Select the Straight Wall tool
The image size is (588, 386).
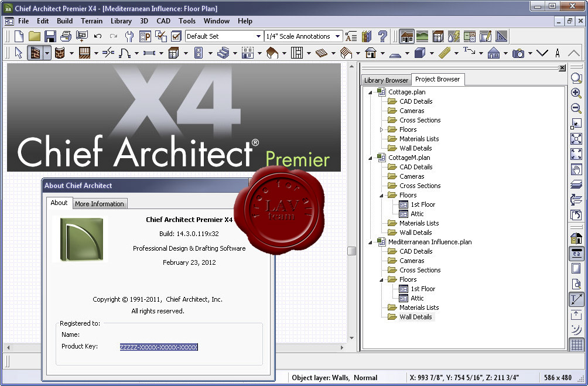point(35,53)
